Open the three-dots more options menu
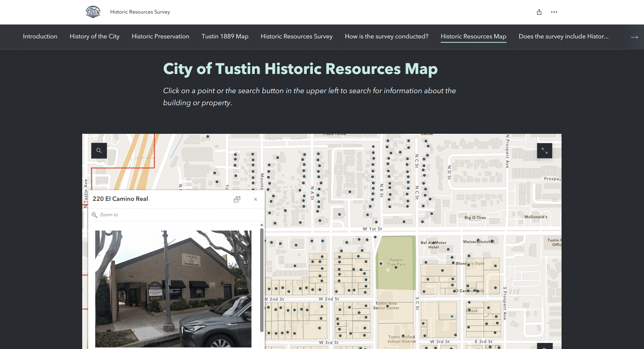Image resolution: width=644 pixels, height=349 pixels. 554,12
